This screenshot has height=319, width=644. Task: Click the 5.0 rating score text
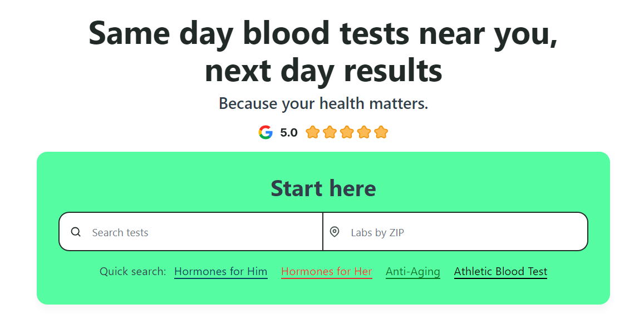pos(289,133)
